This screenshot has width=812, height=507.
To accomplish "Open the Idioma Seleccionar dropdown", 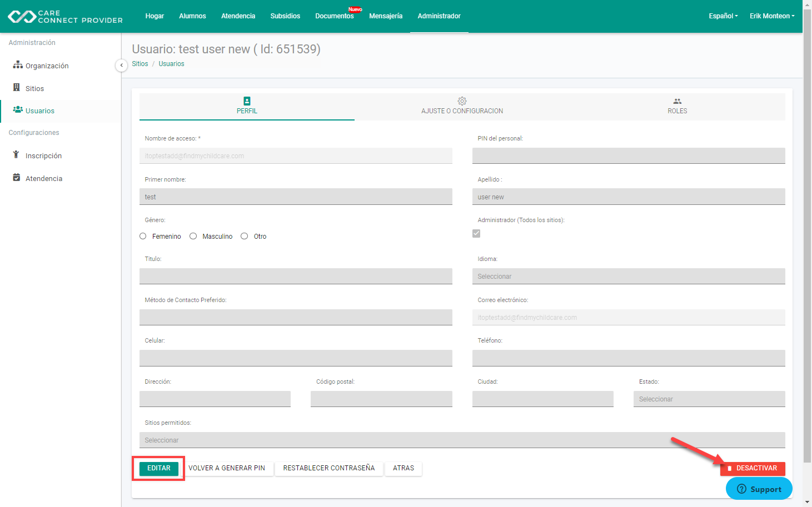I will point(629,276).
